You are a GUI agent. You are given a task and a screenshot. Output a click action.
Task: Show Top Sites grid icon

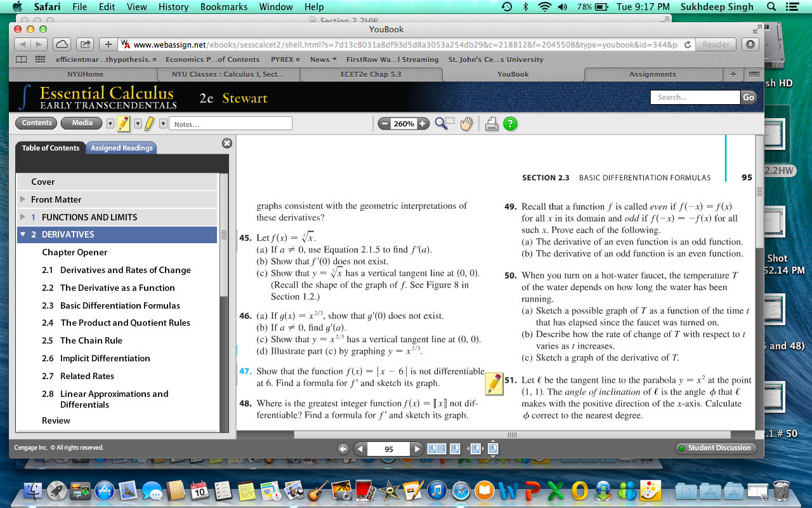tap(40, 60)
